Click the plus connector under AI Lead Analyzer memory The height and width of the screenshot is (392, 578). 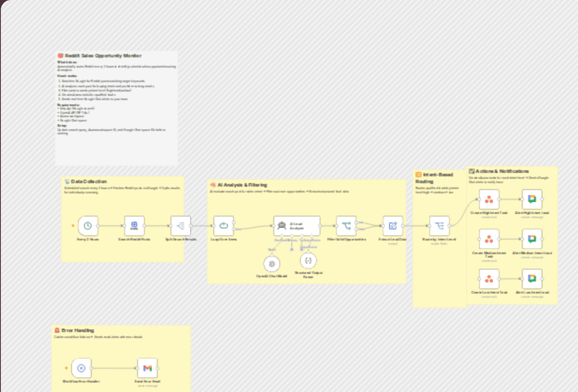tap(292, 249)
